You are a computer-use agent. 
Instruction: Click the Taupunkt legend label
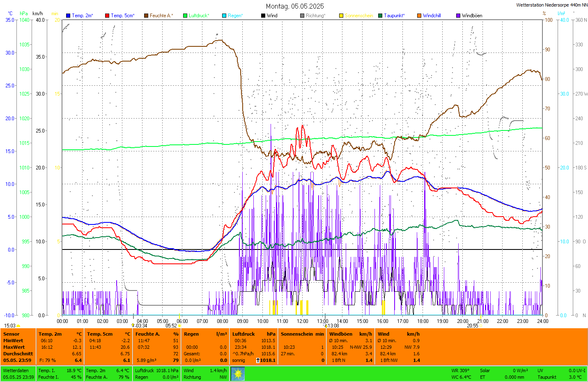(394, 16)
